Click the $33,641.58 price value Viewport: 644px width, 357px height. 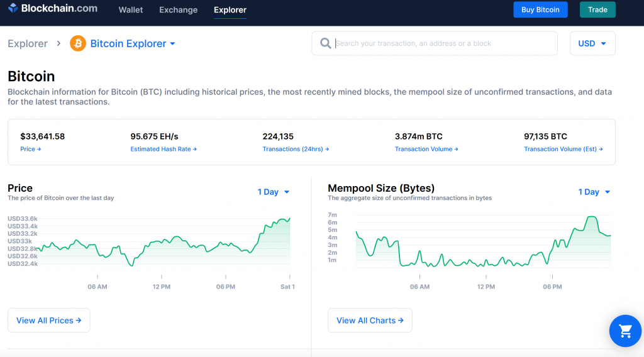pos(42,136)
